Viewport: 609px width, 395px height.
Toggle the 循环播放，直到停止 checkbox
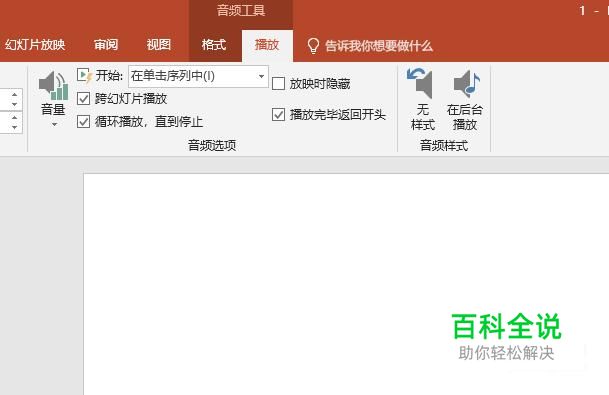[84, 122]
